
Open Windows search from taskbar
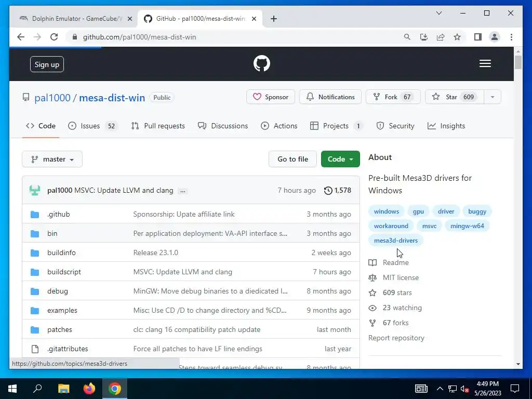click(37, 389)
